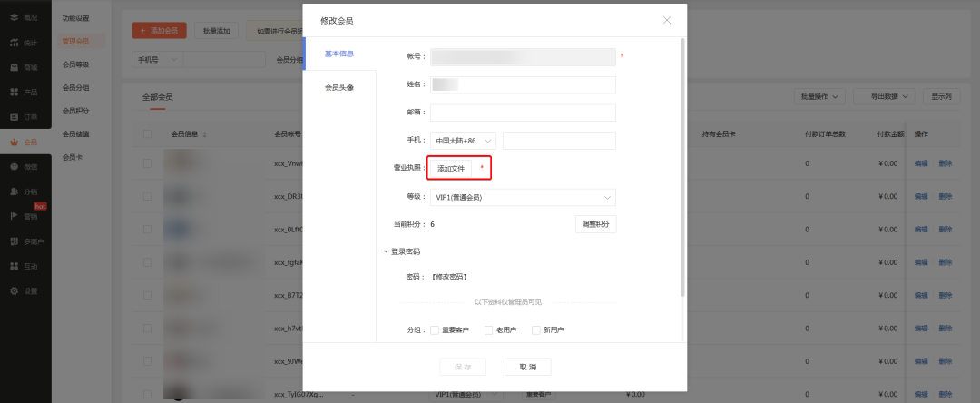Screen dimensions: 980x403
Task: Select the 会员 crown icon in sidebar
Action: [x=15, y=142]
